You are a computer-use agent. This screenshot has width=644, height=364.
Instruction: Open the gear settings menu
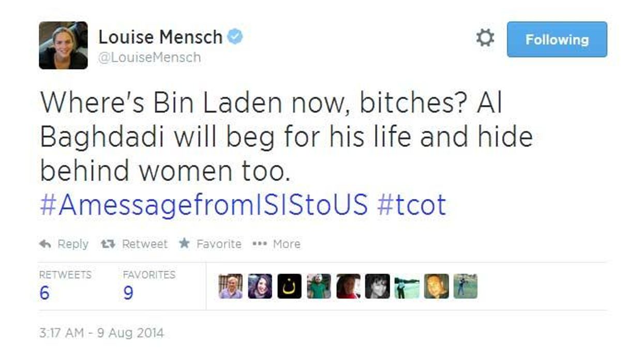click(485, 38)
